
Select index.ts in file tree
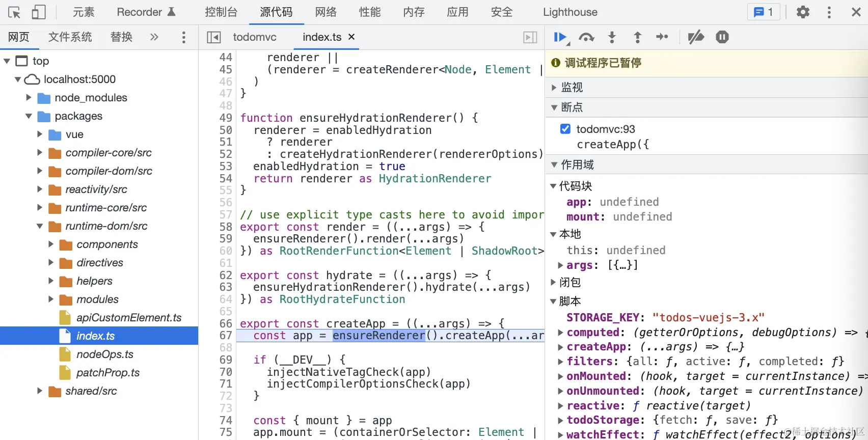tap(99, 336)
